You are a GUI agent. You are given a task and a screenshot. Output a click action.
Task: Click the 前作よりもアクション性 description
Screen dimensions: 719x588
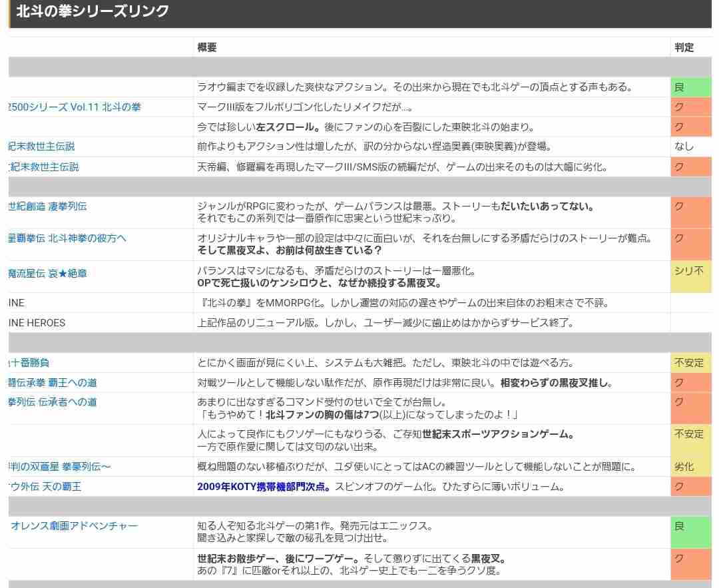[374, 147]
